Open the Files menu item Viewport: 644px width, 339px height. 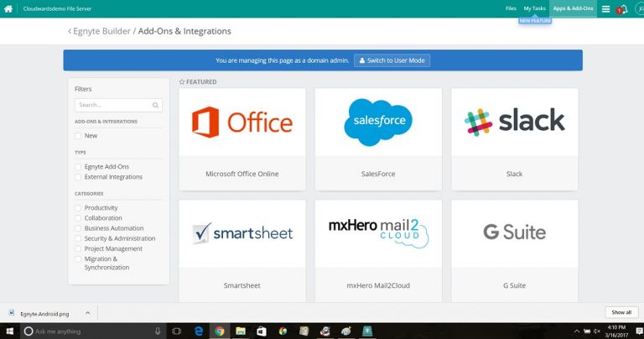click(x=511, y=8)
